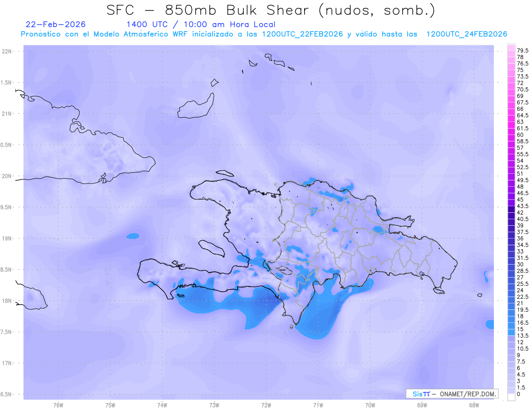Click the '70W' longitude axis label
Screen dimensions: 532x411
tap(370, 405)
